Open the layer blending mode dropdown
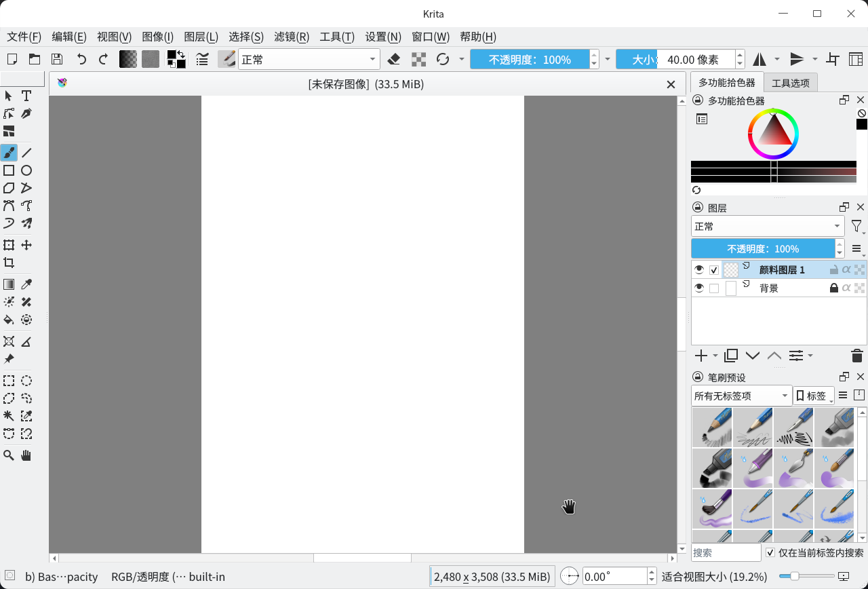This screenshot has height=589, width=868. coord(768,226)
